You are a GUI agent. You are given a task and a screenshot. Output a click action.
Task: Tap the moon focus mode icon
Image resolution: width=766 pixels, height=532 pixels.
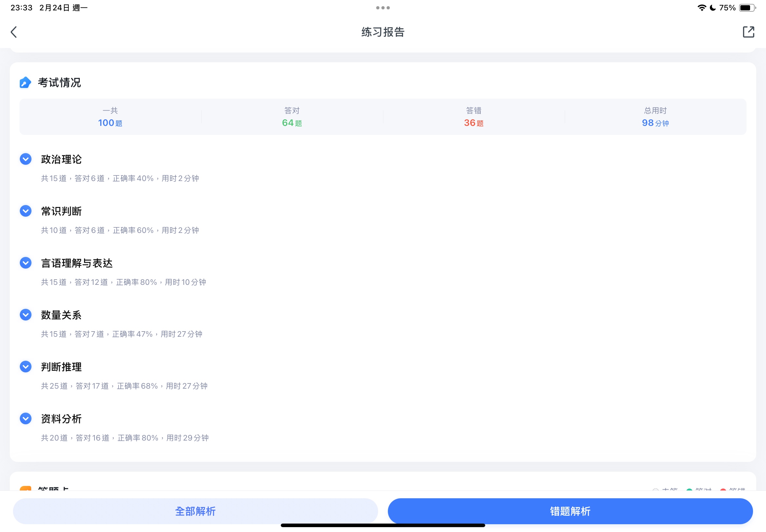coord(713,8)
